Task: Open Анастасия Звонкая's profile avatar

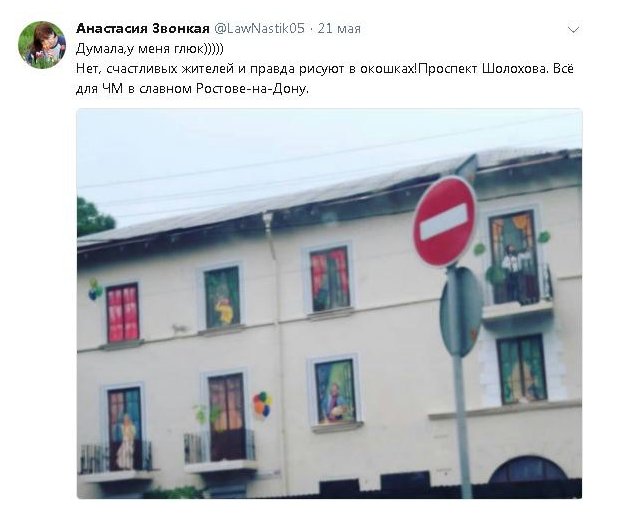Action: [42, 45]
